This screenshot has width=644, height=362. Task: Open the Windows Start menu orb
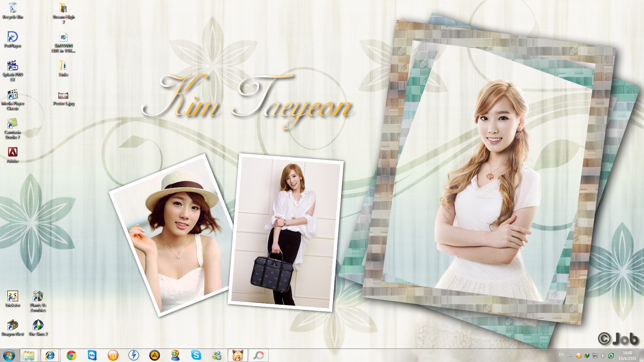(x=9, y=355)
